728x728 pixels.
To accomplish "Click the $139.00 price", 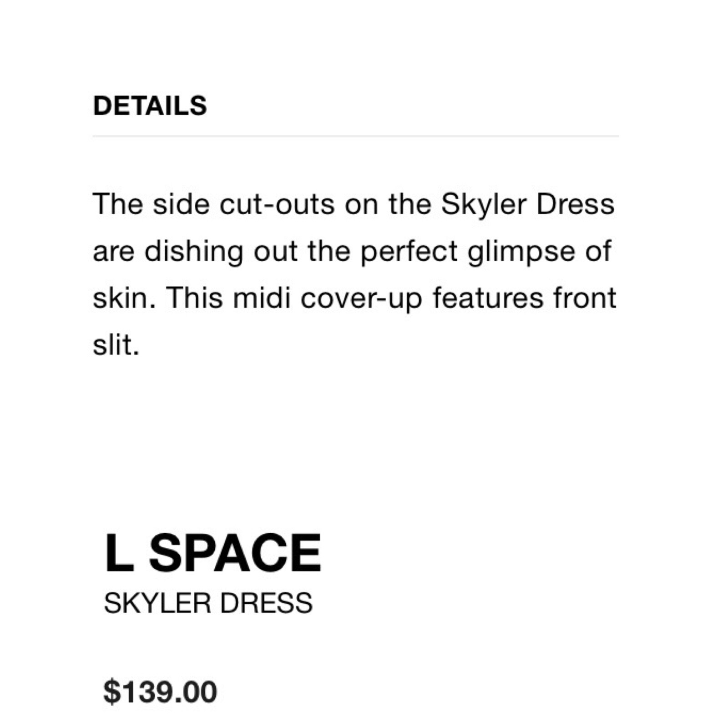I will (160, 692).
